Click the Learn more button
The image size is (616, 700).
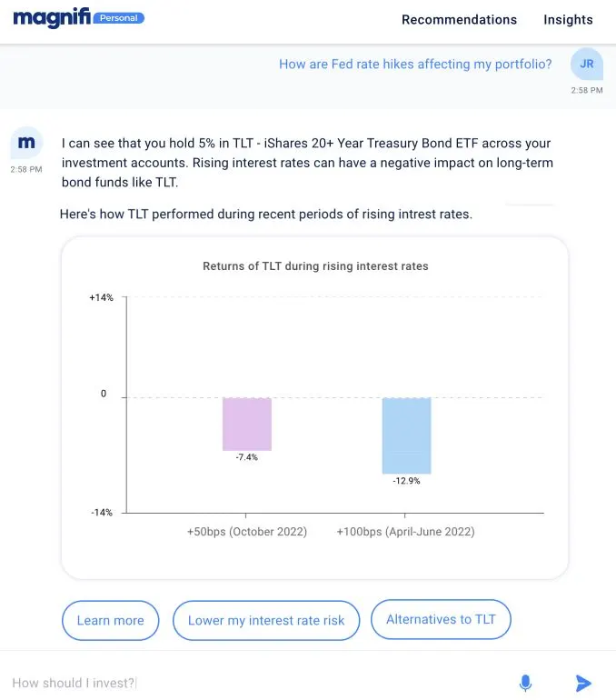click(110, 620)
